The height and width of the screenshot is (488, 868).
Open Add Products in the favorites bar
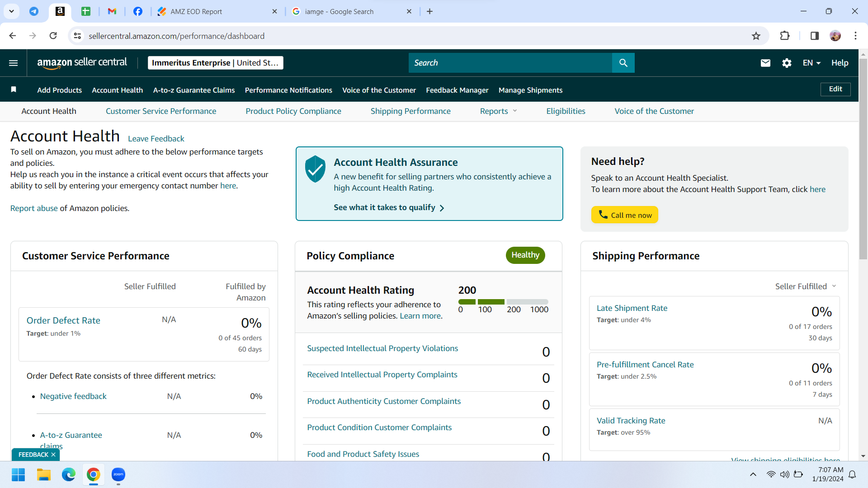pyautogui.click(x=60, y=90)
